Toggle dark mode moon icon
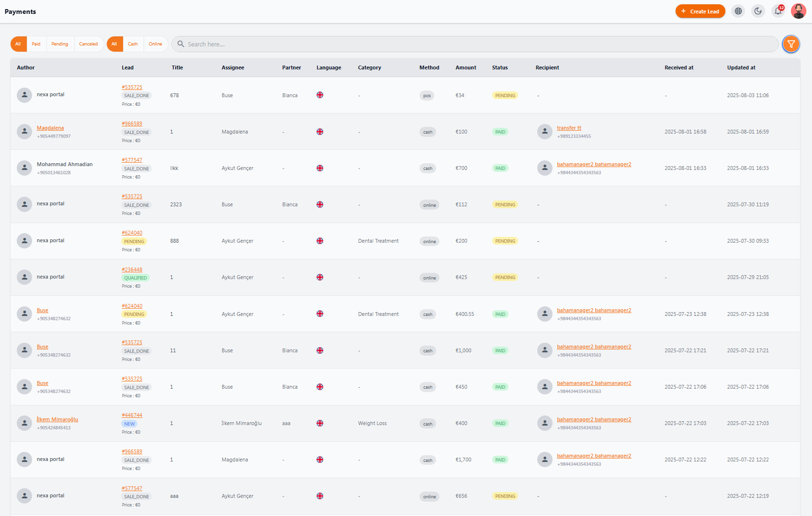 [758, 11]
